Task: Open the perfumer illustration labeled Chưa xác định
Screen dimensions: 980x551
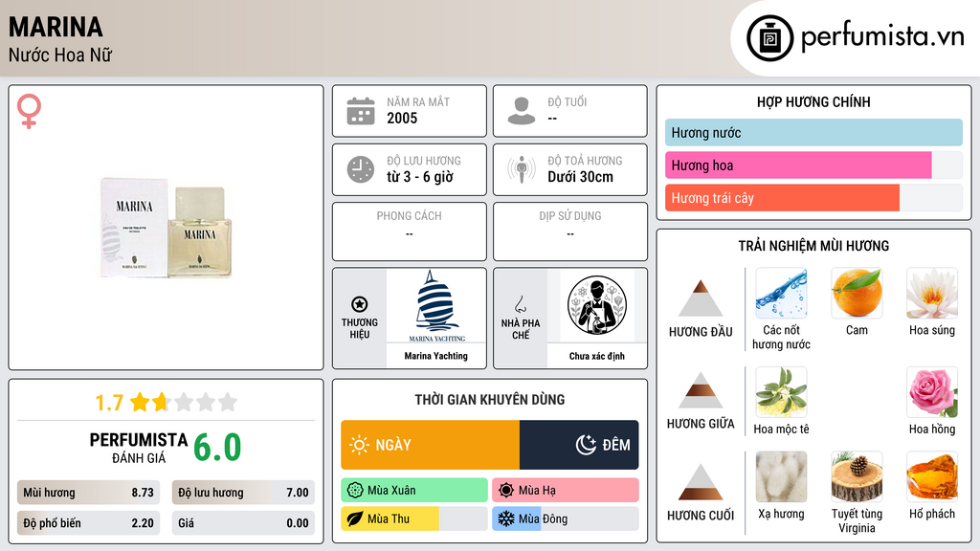Action: click(x=597, y=305)
